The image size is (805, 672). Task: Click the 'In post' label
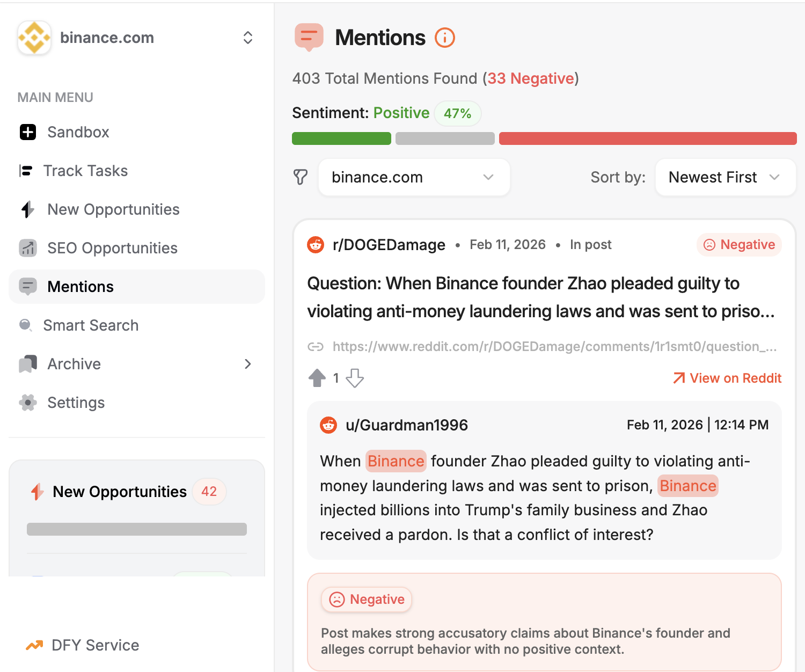pyautogui.click(x=591, y=245)
